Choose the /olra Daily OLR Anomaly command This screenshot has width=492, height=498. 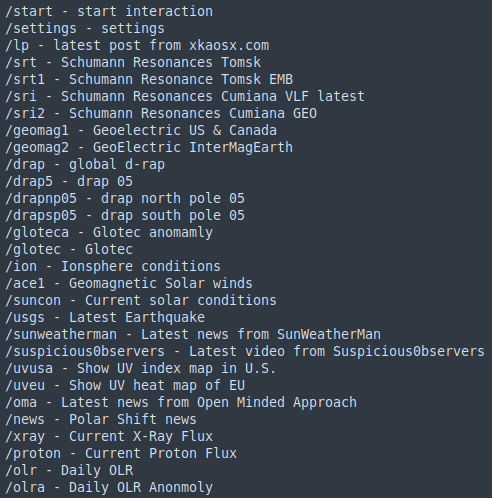point(109,488)
